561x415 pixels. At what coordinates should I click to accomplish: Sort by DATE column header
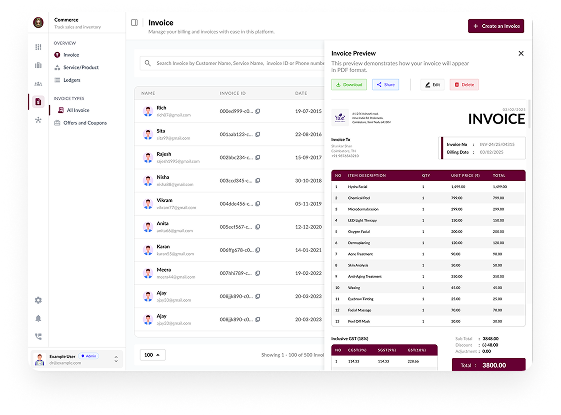(301, 93)
